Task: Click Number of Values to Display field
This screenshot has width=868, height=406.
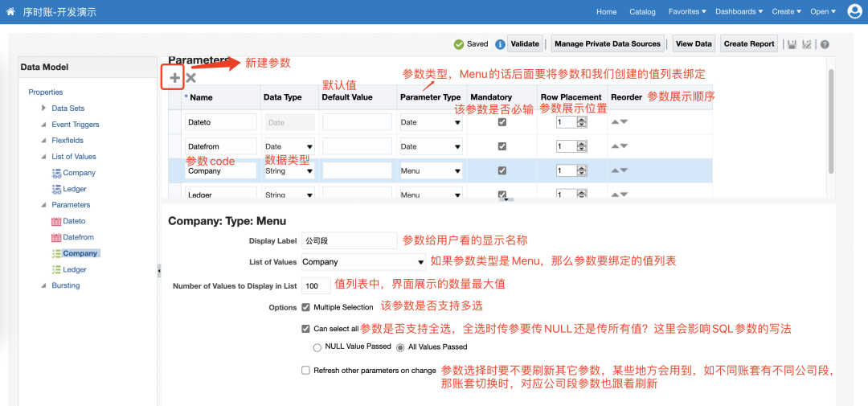Action: pos(316,285)
